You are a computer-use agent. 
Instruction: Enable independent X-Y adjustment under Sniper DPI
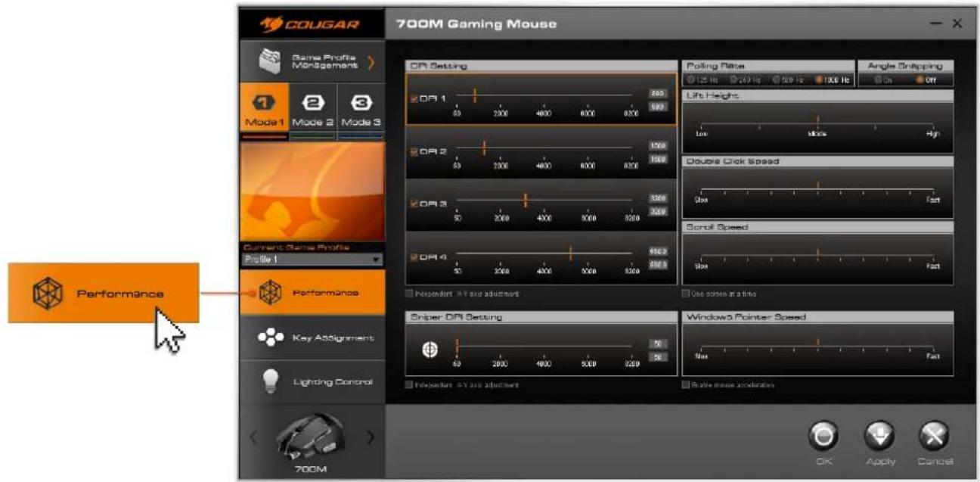coord(409,385)
